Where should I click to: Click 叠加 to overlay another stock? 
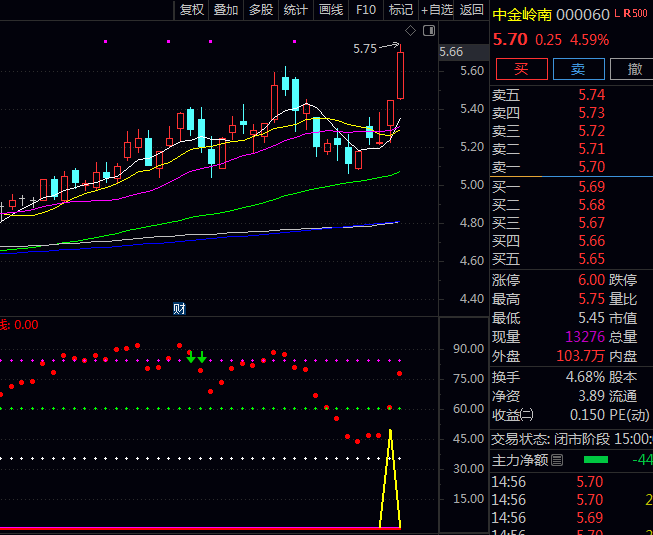tap(226, 10)
